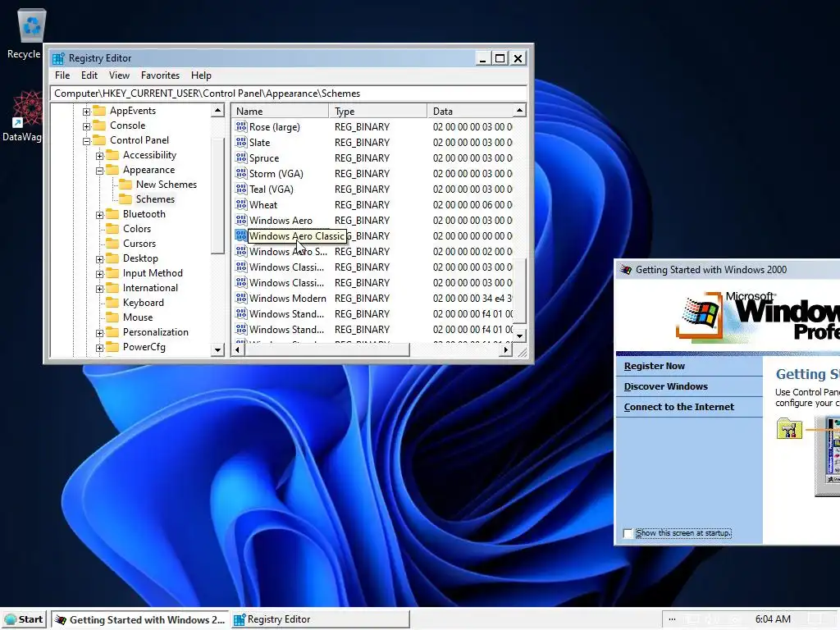Click the Type column header
840x630 pixels.
pyautogui.click(x=377, y=111)
